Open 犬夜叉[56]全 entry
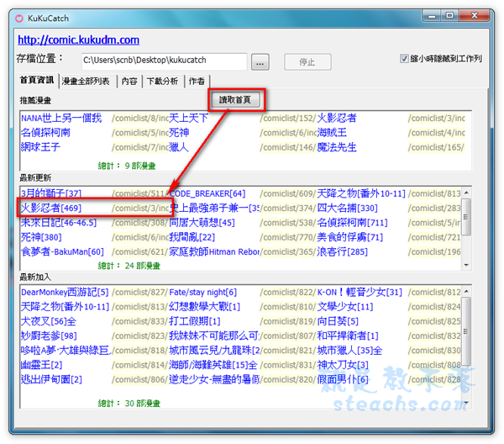504x444 pixels. 49,321
